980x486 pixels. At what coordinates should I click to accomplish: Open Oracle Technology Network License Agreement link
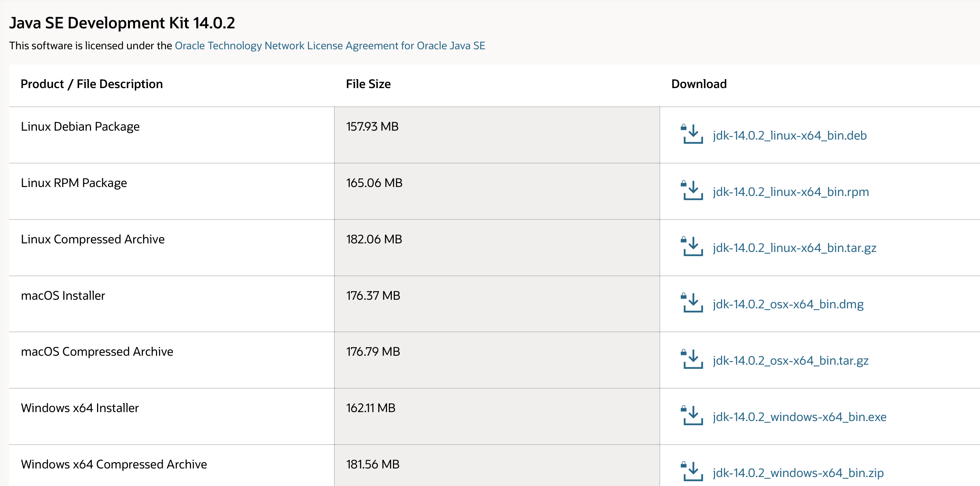pyautogui.click(x=330, y=46)
